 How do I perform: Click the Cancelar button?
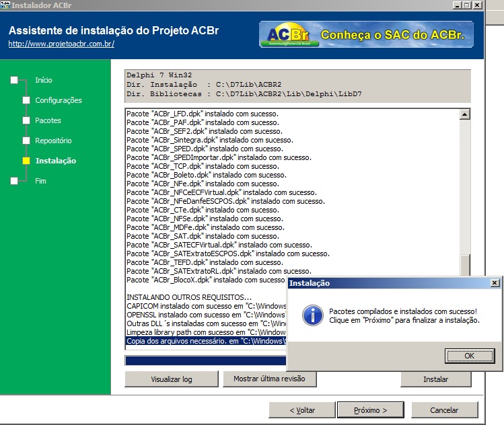[444, 410]
